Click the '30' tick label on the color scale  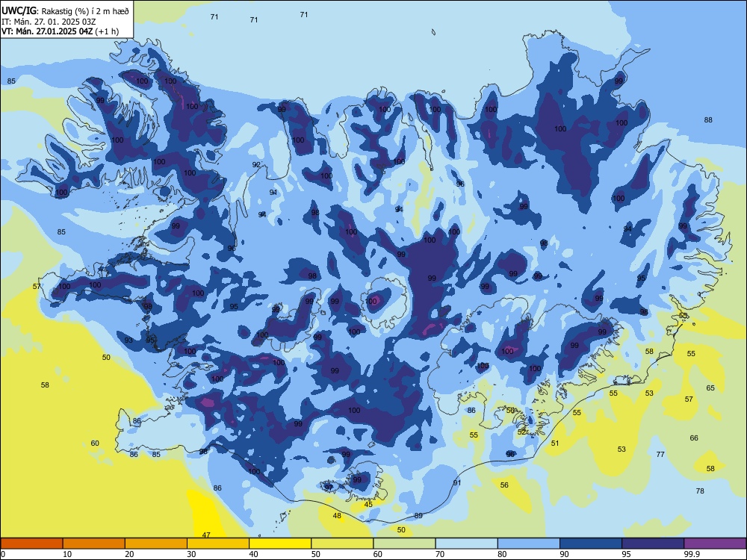pyautogui.click(x=191, y=554)
